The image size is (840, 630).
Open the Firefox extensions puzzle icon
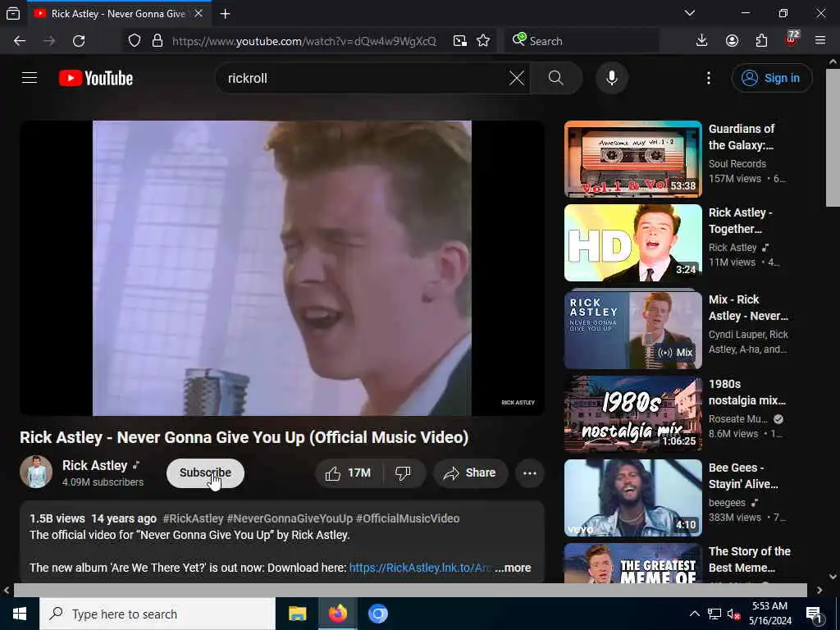[x=762, y=41]
